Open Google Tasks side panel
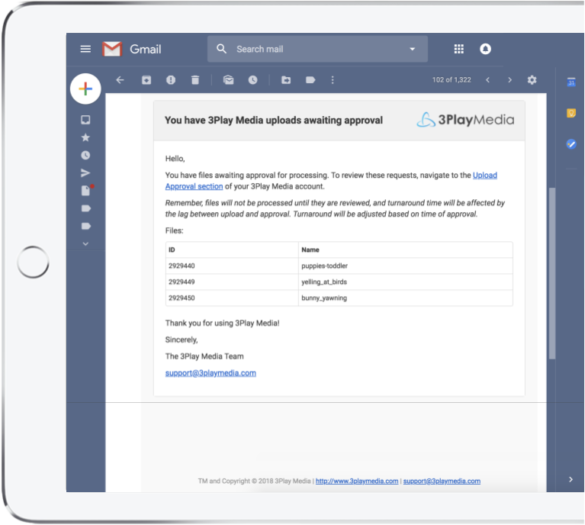 tap(571, 144)
